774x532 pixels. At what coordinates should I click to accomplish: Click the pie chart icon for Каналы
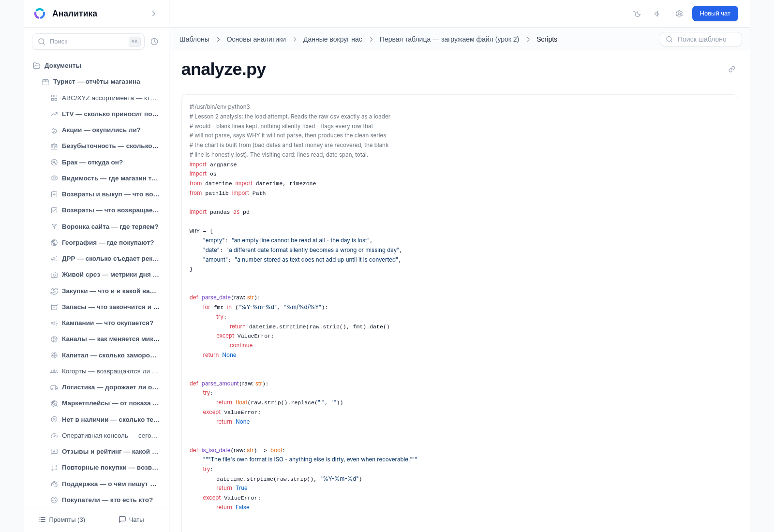(54, 339)
